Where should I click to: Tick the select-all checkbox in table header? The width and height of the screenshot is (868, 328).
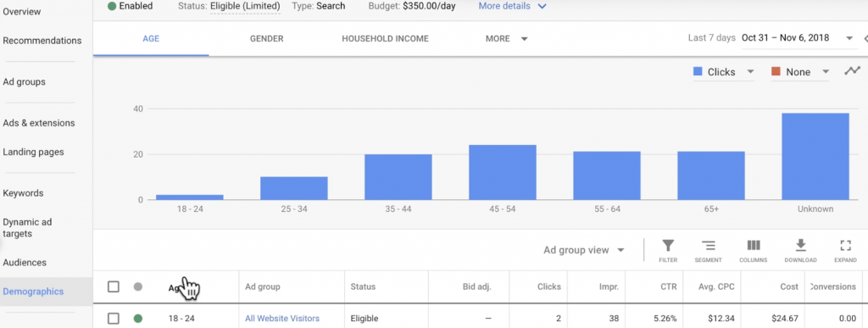[x=114, y=286]
